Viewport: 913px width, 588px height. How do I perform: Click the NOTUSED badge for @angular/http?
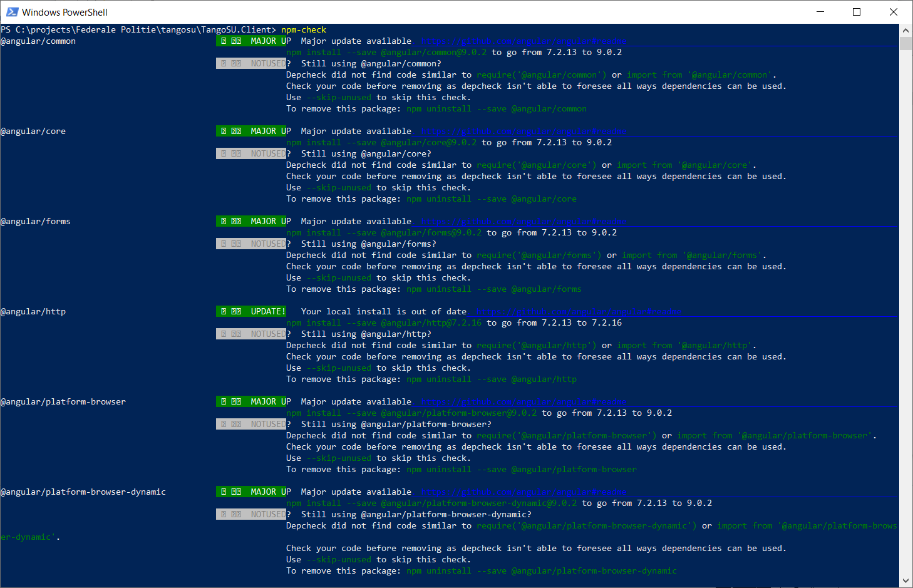251,334
